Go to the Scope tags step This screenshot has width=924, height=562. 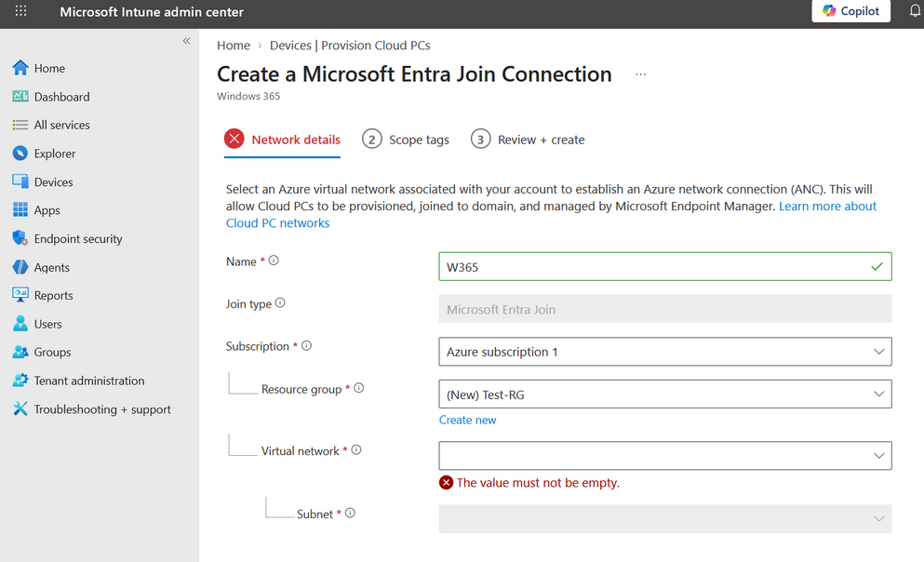406,140
